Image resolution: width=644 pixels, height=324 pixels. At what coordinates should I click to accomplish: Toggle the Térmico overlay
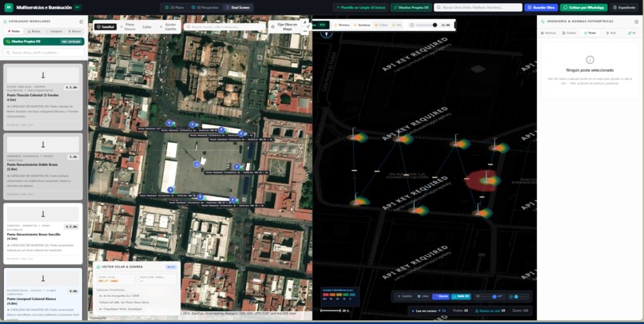click(342, 25)
